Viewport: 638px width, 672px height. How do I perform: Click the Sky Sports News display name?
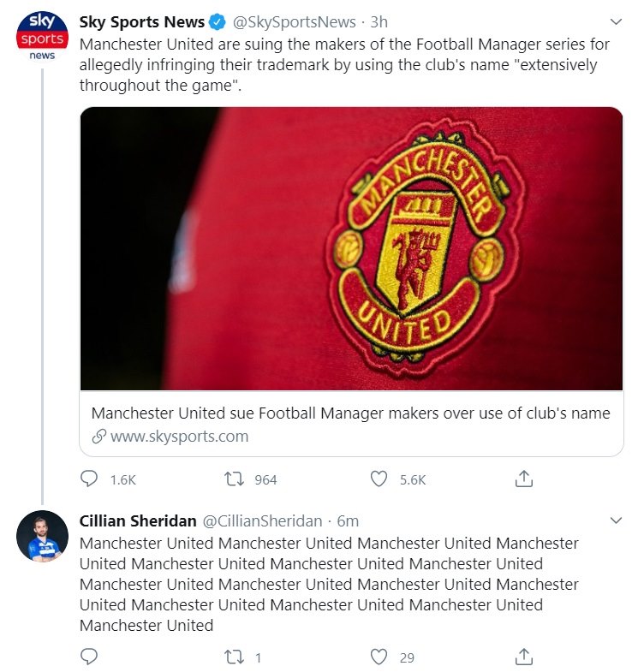(142, 22)
